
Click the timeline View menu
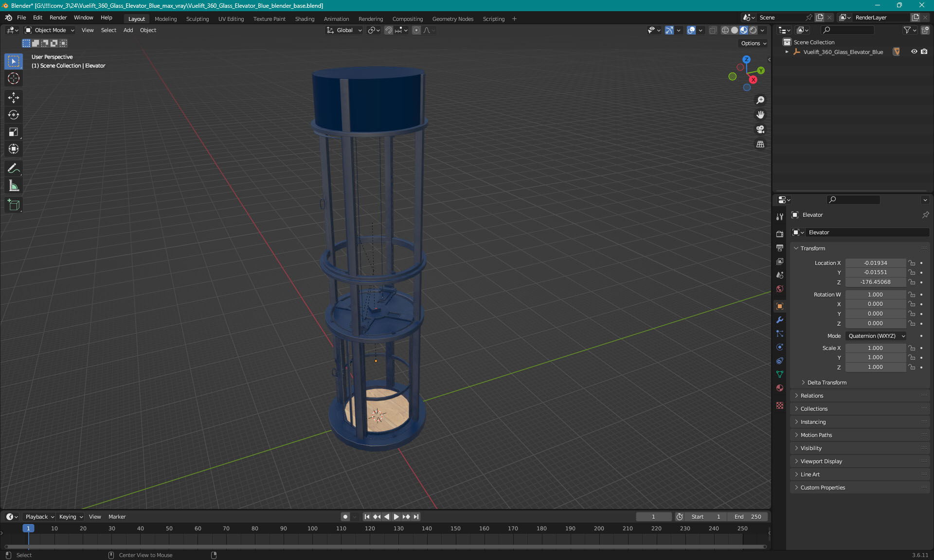tap(95, 517)
